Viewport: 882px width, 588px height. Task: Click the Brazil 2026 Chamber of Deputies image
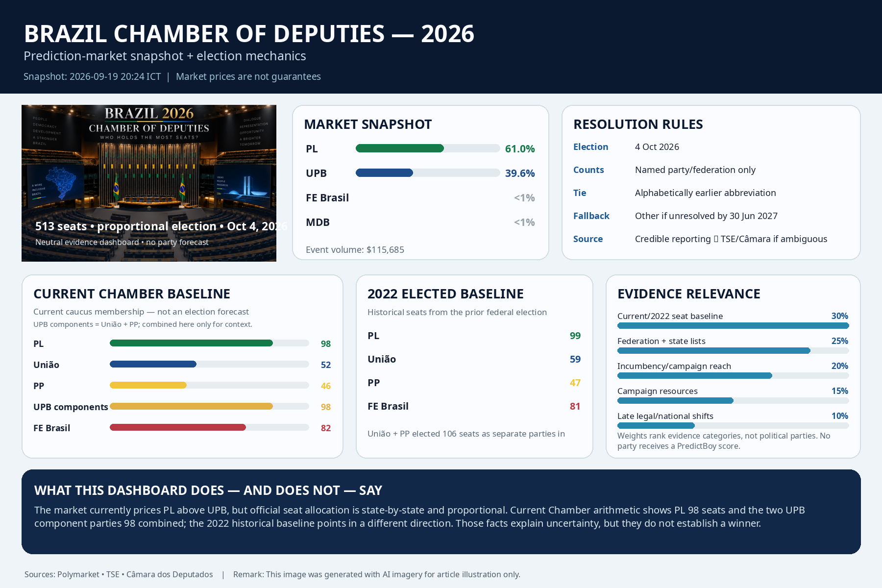tap(149, 183)
